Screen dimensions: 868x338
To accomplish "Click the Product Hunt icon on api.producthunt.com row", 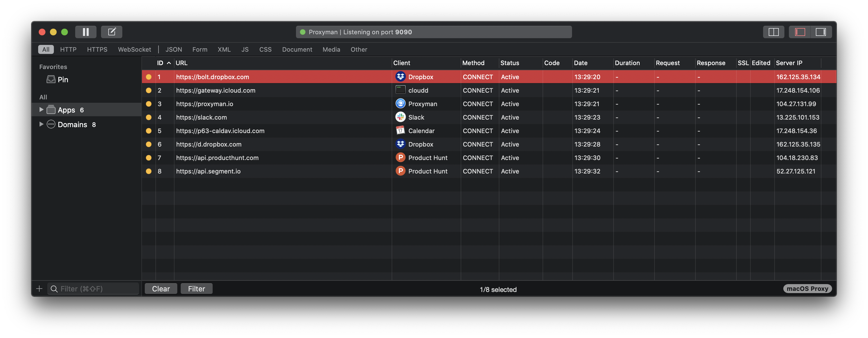I will click(x=400, y=157).
